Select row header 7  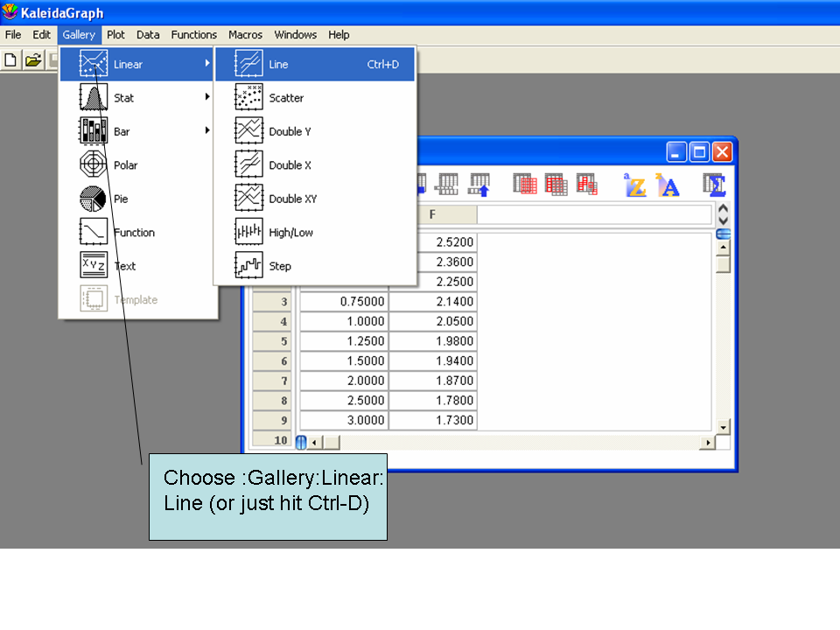pyautogui.click(x=272, y=381)
